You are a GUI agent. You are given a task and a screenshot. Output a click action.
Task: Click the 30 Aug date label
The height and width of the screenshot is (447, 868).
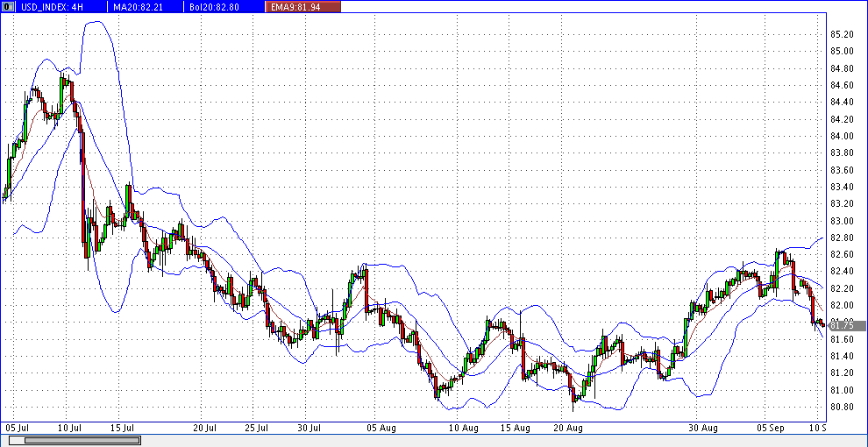click(x=703, y=428)
